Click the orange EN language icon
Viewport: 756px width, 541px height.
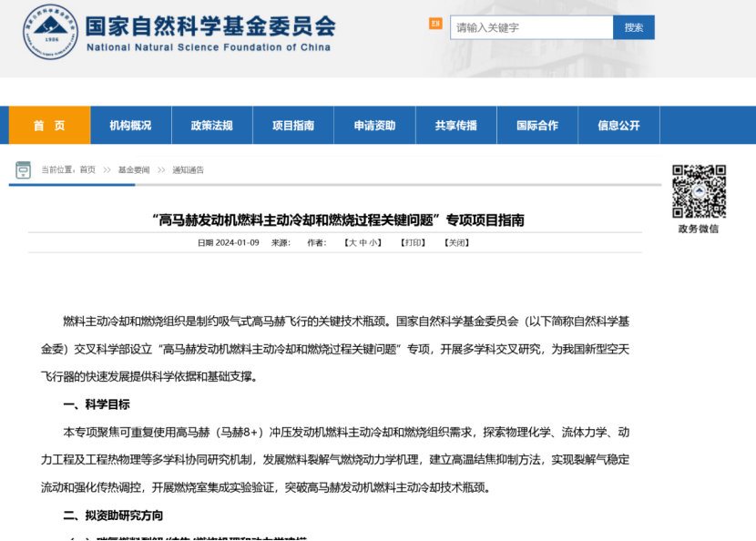click(435, 24)
